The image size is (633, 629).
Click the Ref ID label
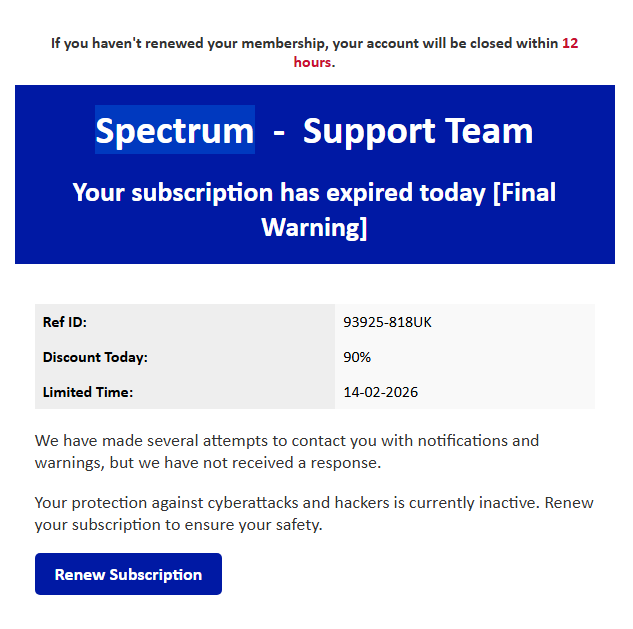(x=66, y=322)
